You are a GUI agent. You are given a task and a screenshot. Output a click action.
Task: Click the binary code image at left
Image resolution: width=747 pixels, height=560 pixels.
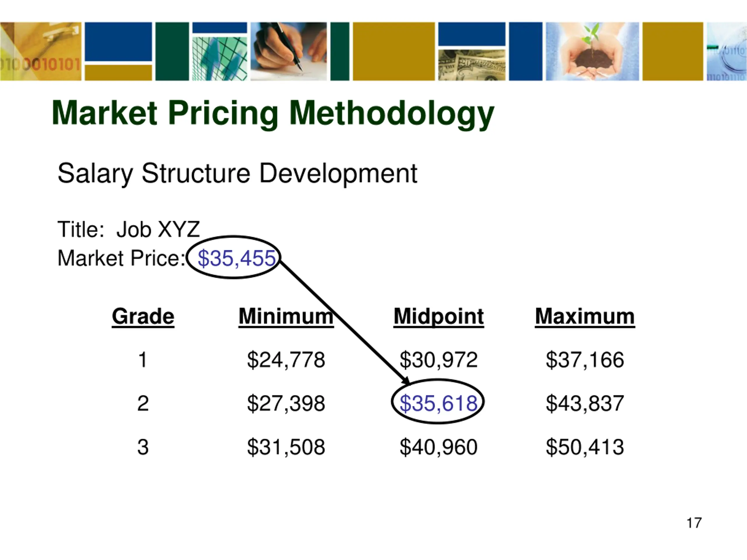pos(41,51)
